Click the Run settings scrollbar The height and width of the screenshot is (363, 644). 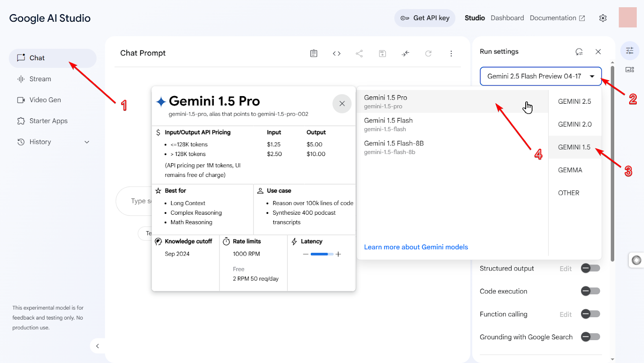pos(612,163)
